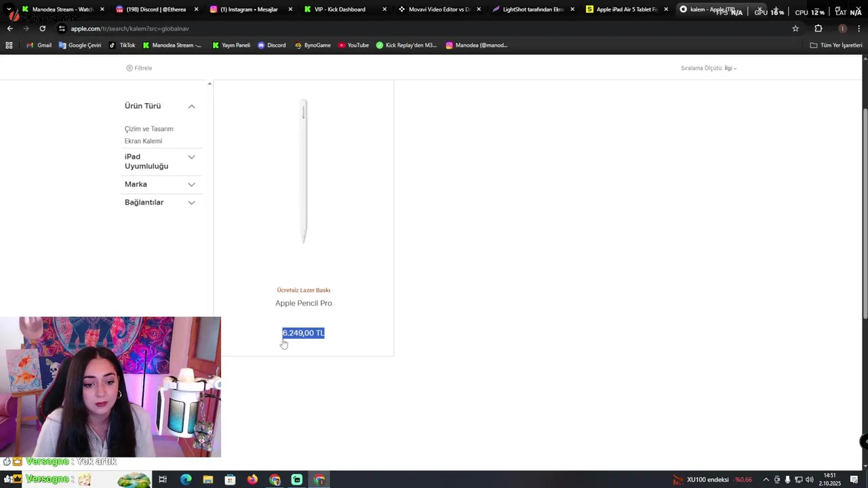Screen dimensions: 868x488
Task: Open the XU100 endeksi stock widget
Action: (713, 480)
